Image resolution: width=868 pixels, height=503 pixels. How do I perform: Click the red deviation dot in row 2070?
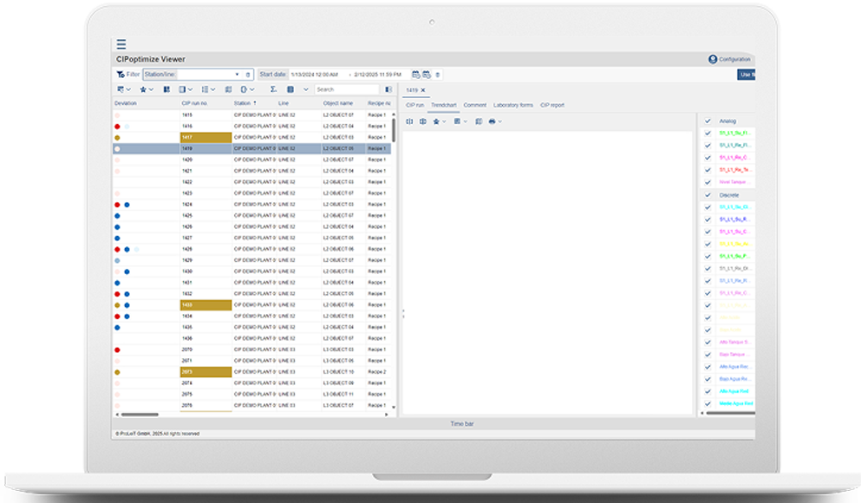(x=117, y=349)
